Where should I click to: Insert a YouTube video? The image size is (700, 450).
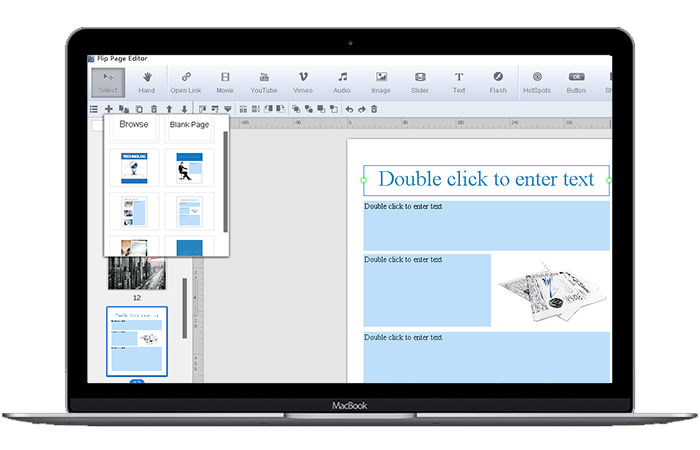(x=264, y=81)
